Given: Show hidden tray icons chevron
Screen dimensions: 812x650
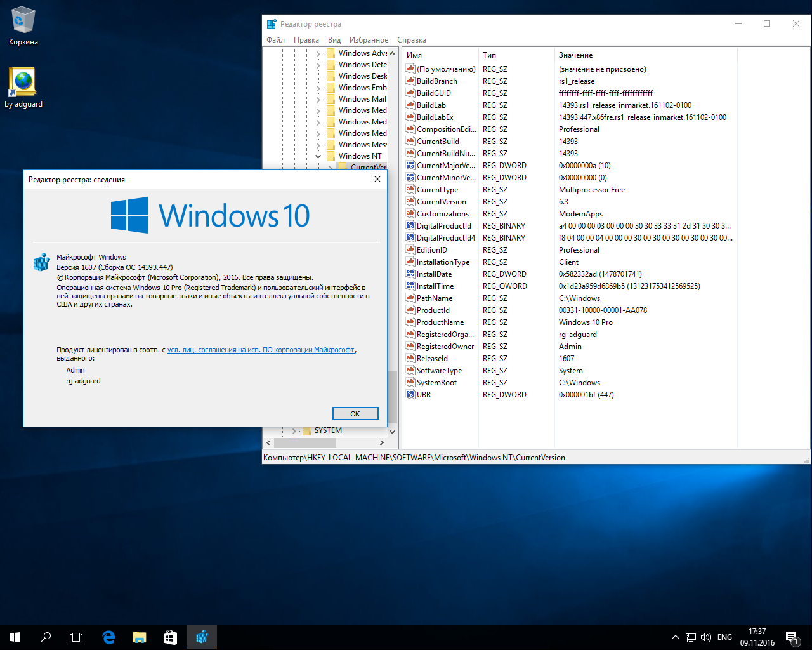Looking at the screenshot, I should (x=675, y=637).
